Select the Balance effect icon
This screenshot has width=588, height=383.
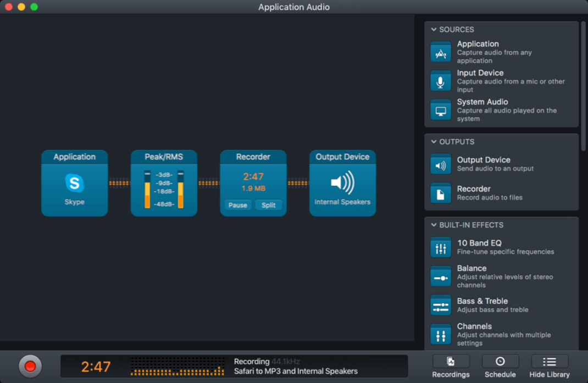(441, 276)
